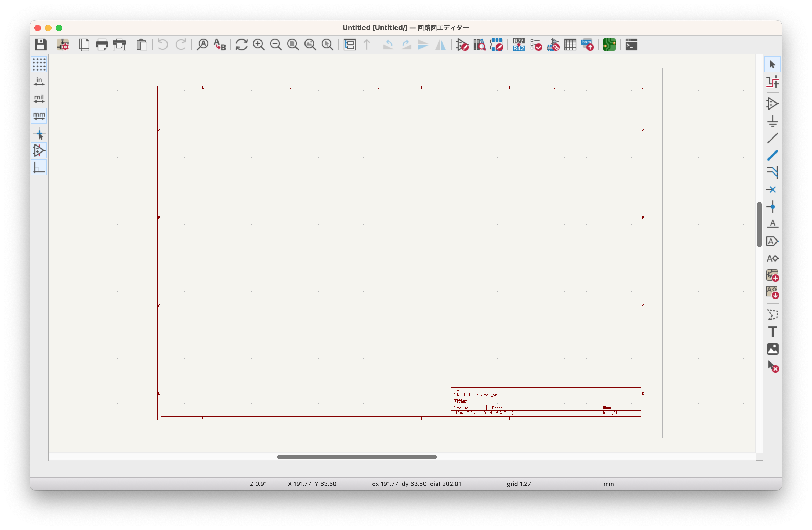Run electrical rules checker
Viewport: 812px width, 530px height.
point(536,45)
